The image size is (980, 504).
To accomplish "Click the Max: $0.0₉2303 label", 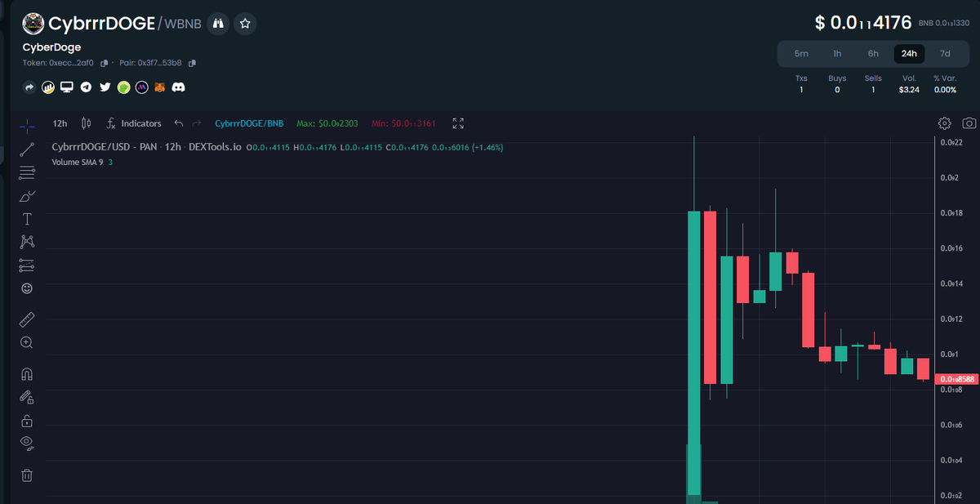I will coord(328,123).
